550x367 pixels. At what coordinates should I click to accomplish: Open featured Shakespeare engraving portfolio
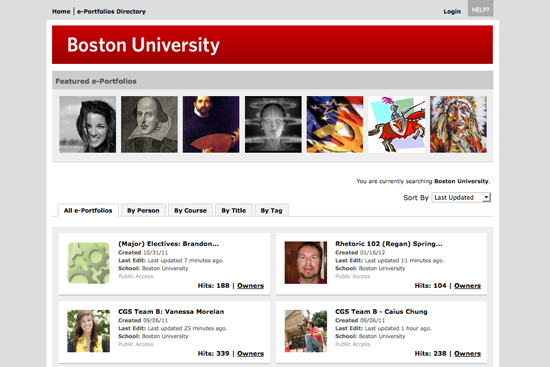pos(149,124)
